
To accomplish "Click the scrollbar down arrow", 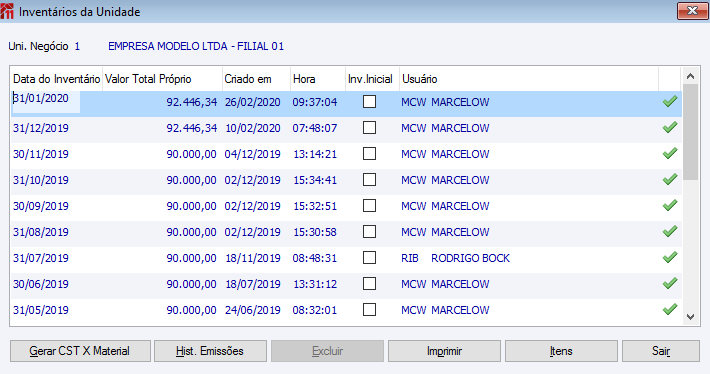I will click(690, 316).
